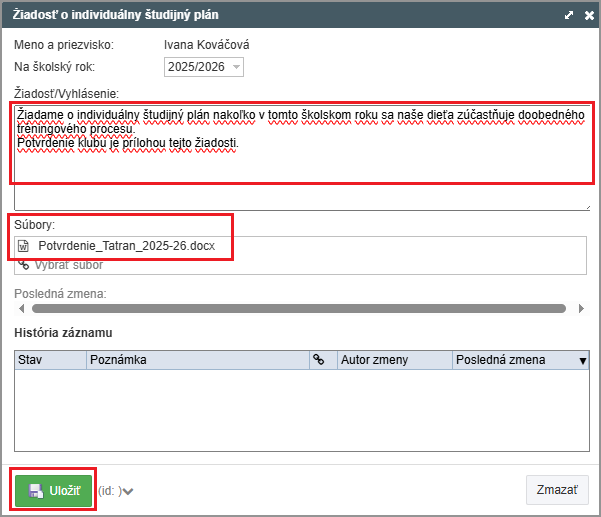Viewport: 601px width, 517px height.
Task: Choose a file via Vybrať súbor
Action: click(x=69, y=265)
